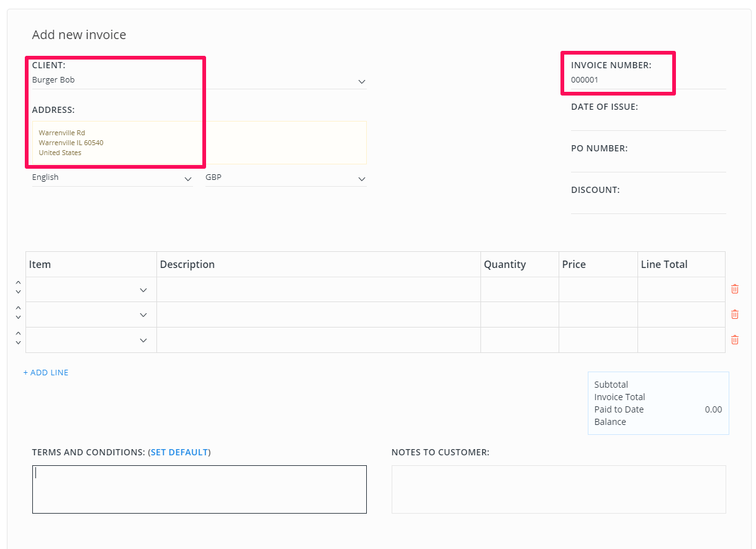The height and width of the screenshot is (549, 756).
Task: Click the PO Number field
Action: (649, 164)
